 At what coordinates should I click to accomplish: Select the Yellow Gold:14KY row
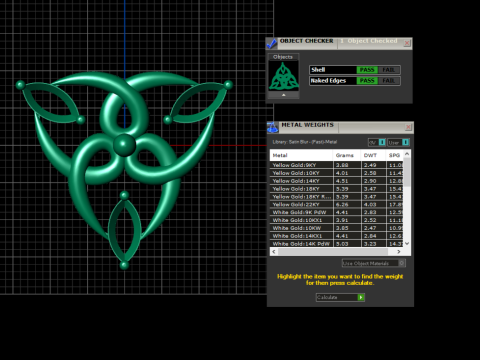(x=337, y=181)
